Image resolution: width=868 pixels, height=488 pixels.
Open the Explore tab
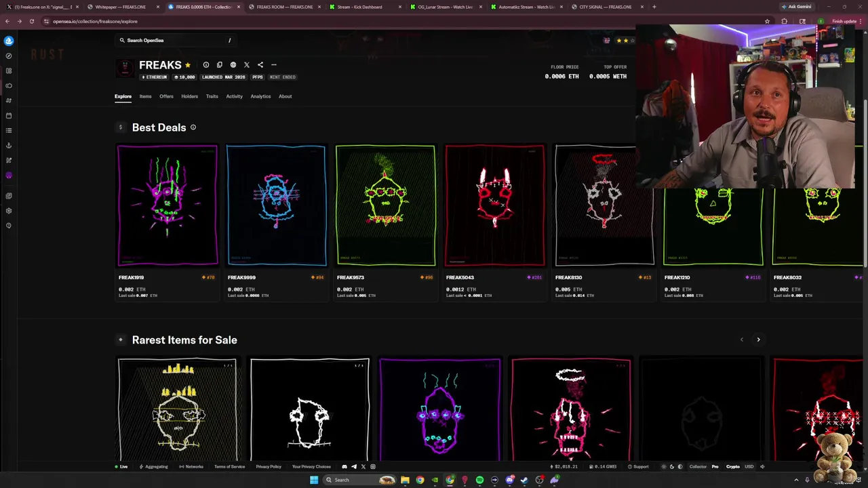(123, 96)
